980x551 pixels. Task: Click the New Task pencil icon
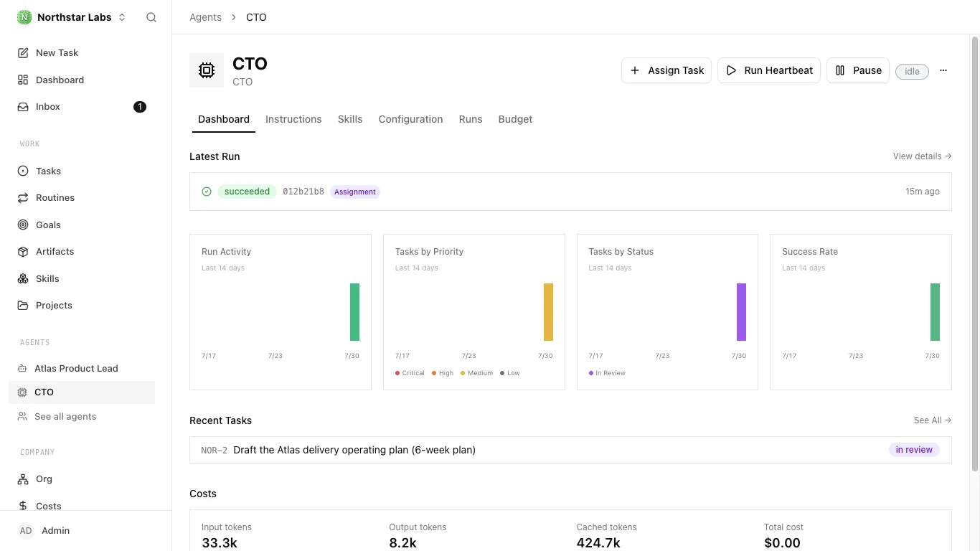click(x=23, y=52)
